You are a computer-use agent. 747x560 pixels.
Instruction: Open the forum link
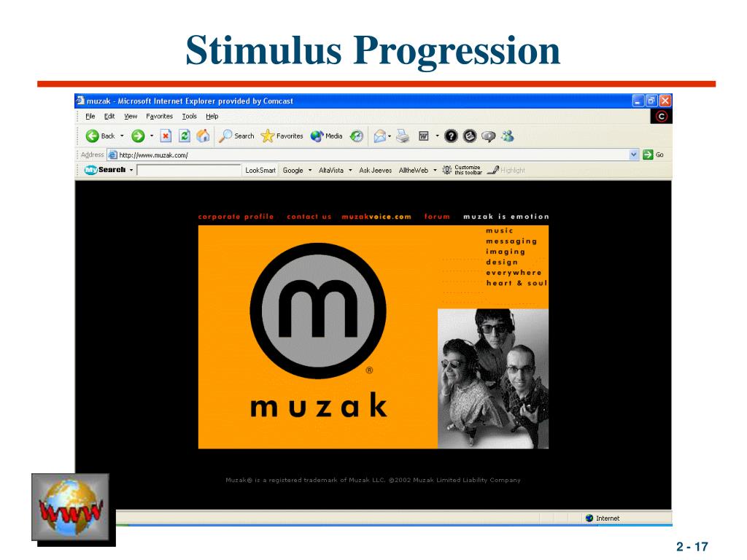pos(438,217)
